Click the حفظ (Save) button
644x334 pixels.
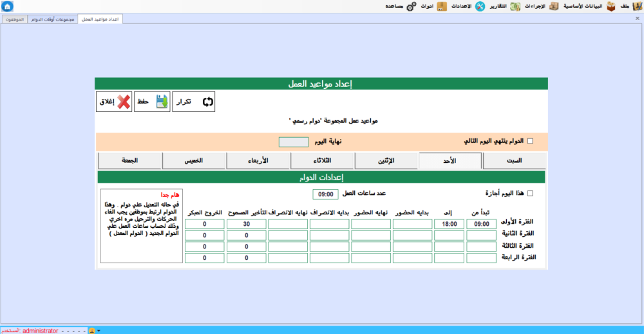coord(152,102)
